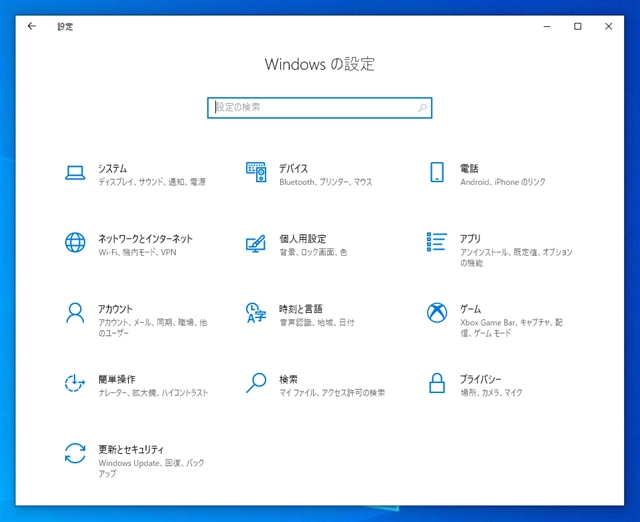Open the ネットワークとインターネット globe icon

[75, 242]
